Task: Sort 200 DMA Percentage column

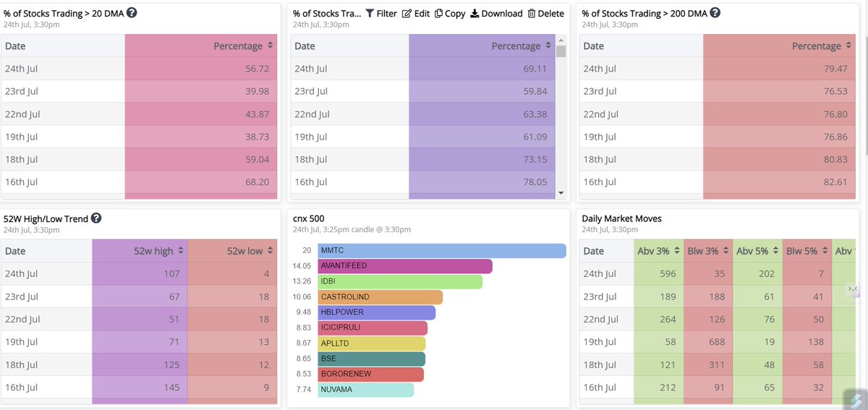Action: point(848,46)
